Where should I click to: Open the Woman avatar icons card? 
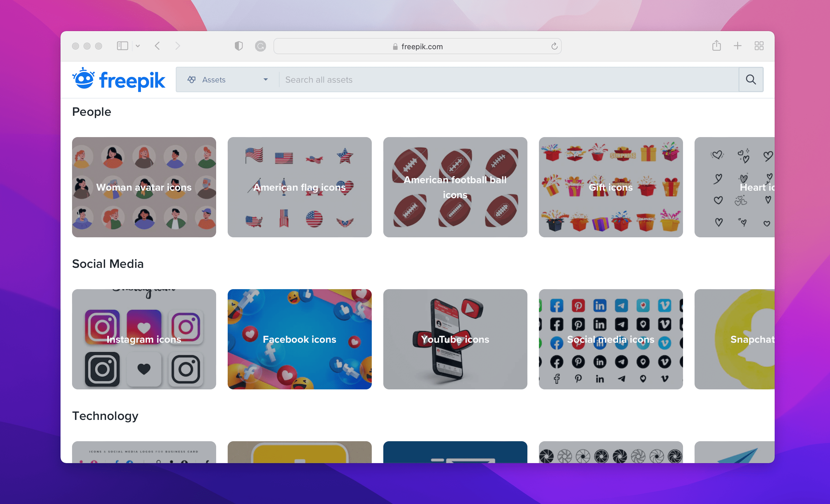click(x=144, y=187)
